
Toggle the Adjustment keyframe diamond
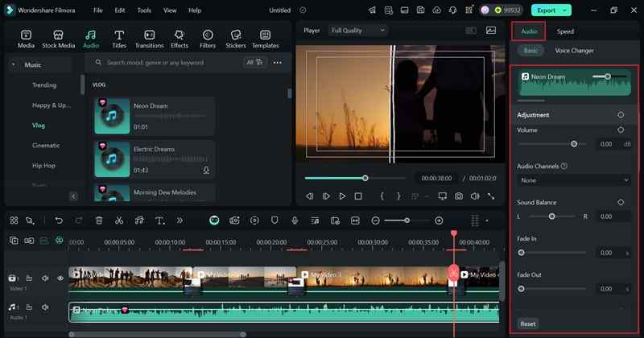point(621,115)
